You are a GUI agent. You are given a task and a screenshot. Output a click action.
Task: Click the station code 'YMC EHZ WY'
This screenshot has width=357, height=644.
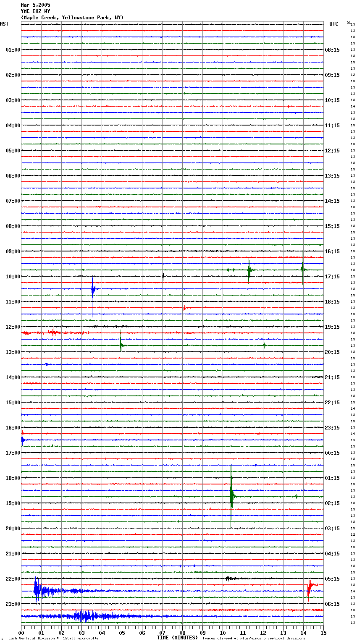coord(35,11)
